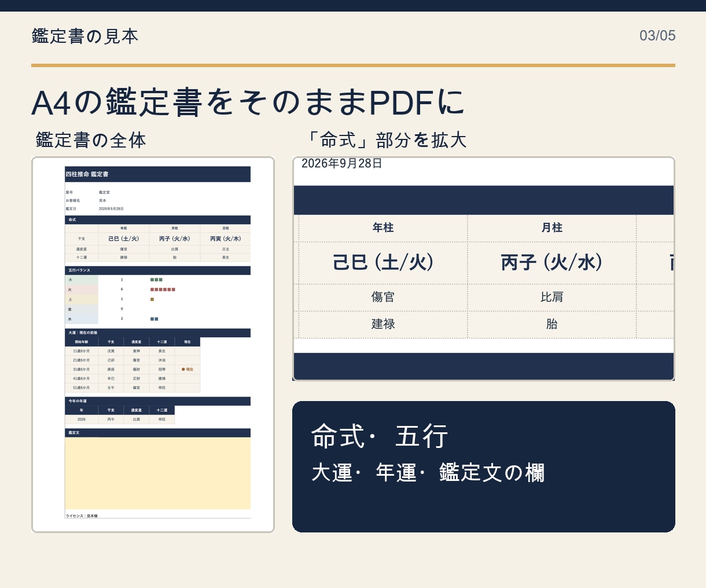Click the ライセンス：見本様 footer text
Screen dimensions: 706x588
click(82, 516)
